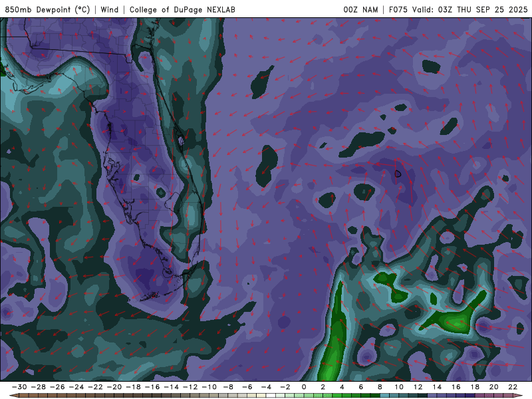Select the 0 scale label

pyautogui.click(x=304, y=387)
